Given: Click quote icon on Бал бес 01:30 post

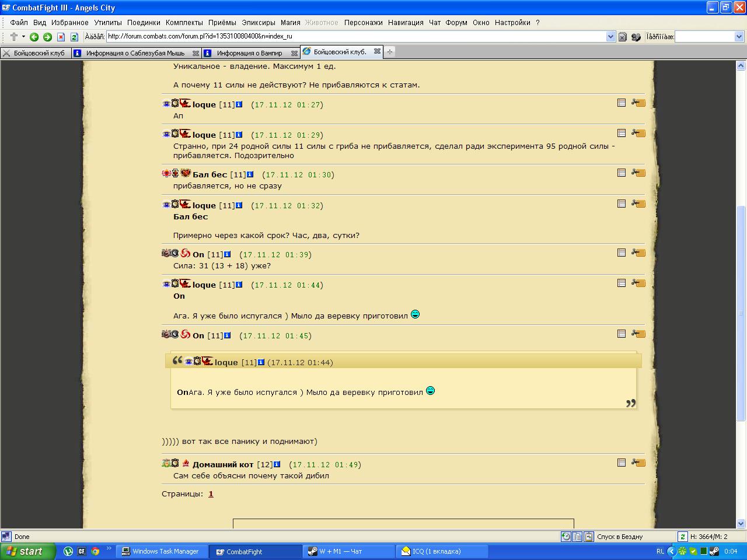Looking at the screenshot, I should 622,173.
